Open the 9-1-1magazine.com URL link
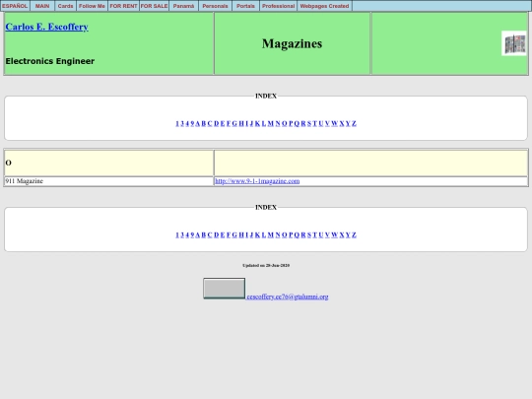The height and width of the screenshot is (399, 532). (257, 181)
